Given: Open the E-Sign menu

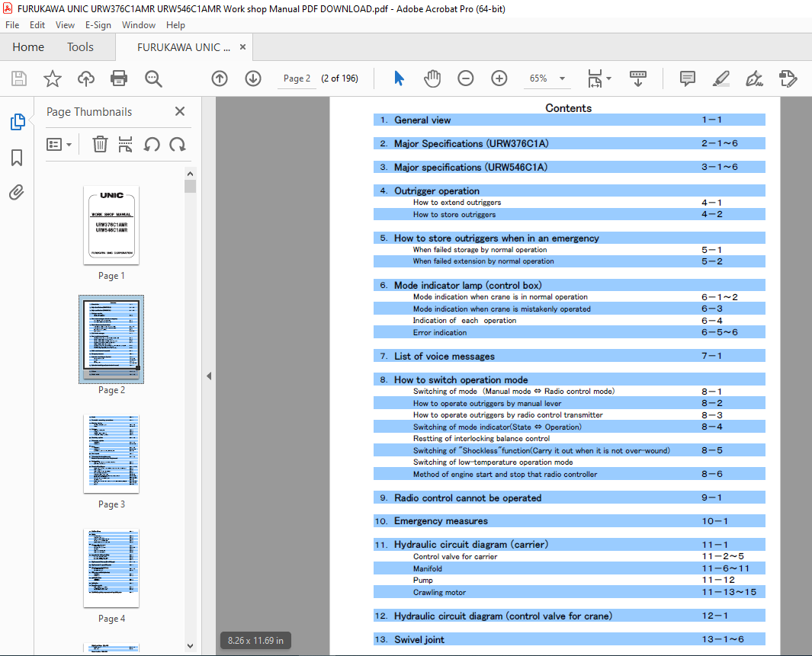Looking at the screenshot, I should [98, 25].
